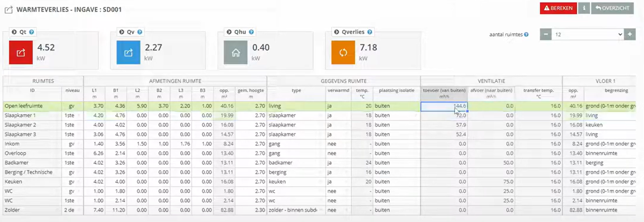Open type dropdown for Keuken row
Viewport: 644px width, 222px height.
pos(296,182)
